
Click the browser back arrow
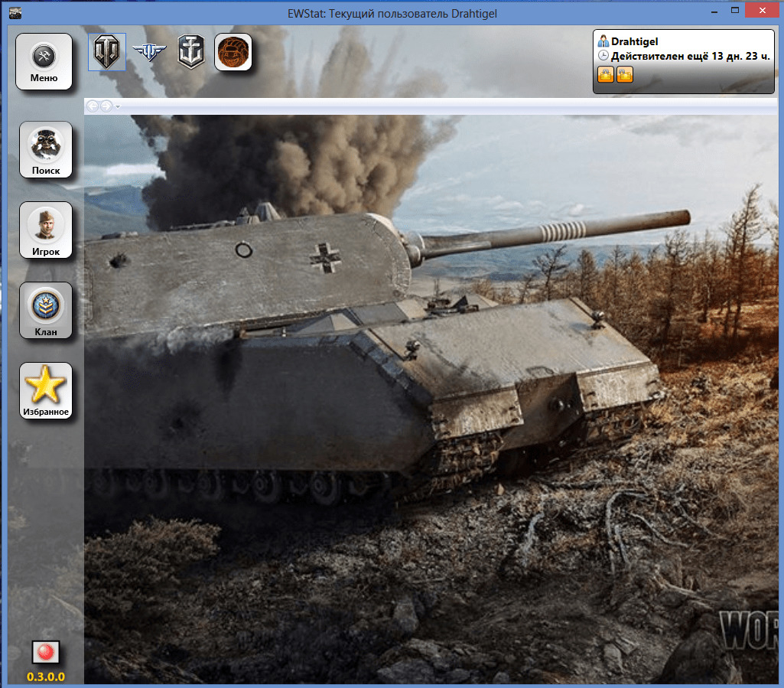(93, 106)
